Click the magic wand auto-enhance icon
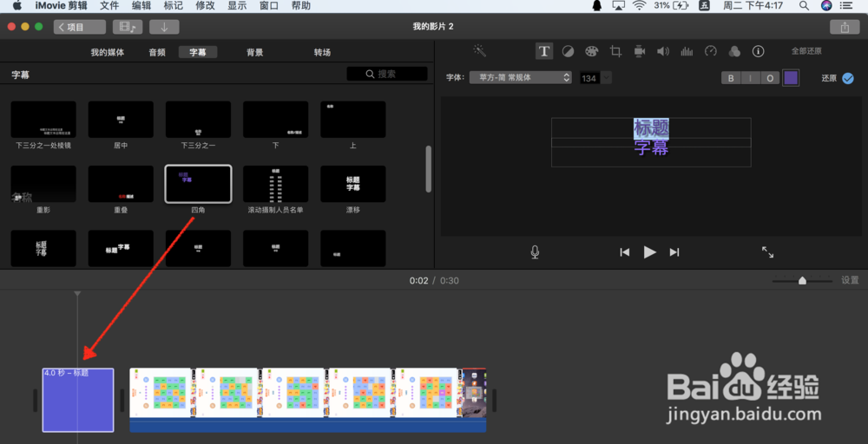Viewport: 868px width, 444px height. tap(479, 51)
